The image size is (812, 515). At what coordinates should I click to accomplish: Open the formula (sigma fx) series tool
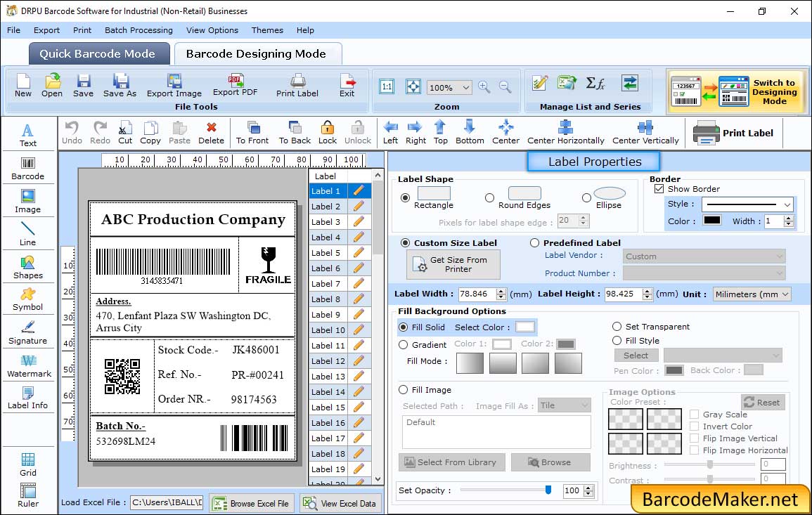click(595, 83)
